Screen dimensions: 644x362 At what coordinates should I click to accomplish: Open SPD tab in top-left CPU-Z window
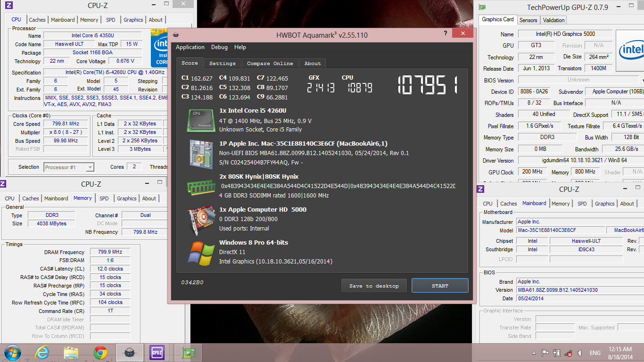[110, 20]
